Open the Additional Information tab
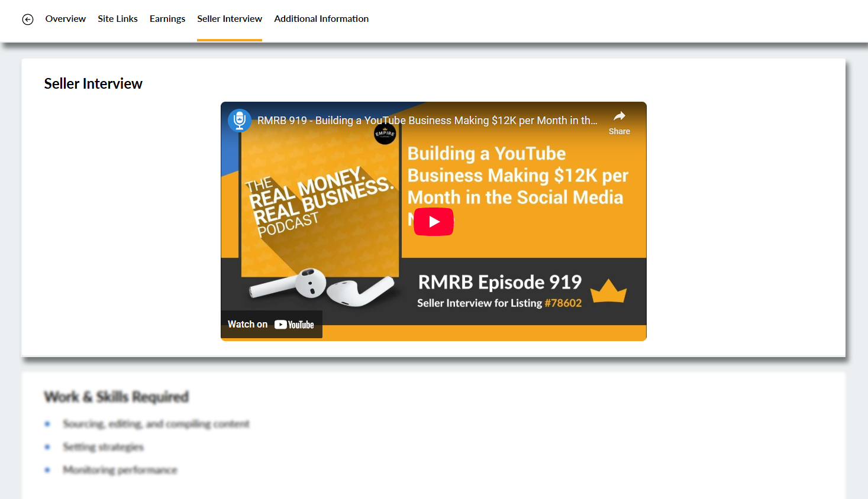Screen dimensions: 868x499 (x=321, y=19)
